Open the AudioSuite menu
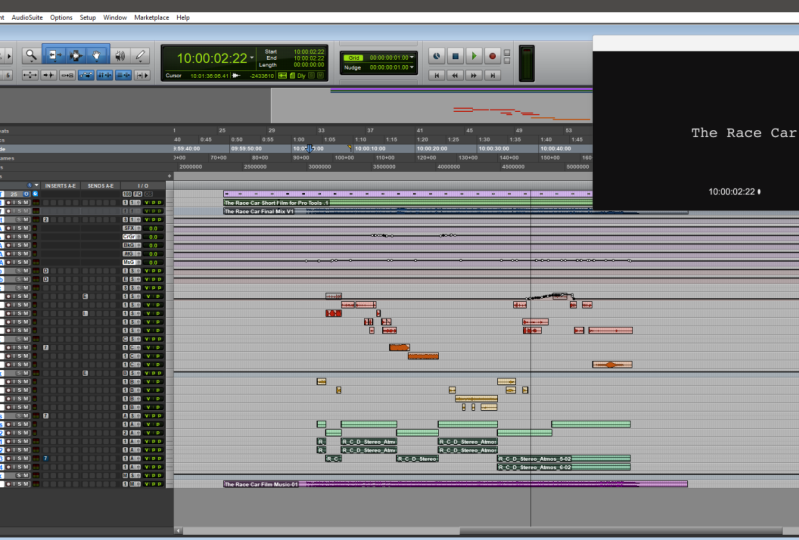The height and width of the screenshot is (540, 799). 27,17
